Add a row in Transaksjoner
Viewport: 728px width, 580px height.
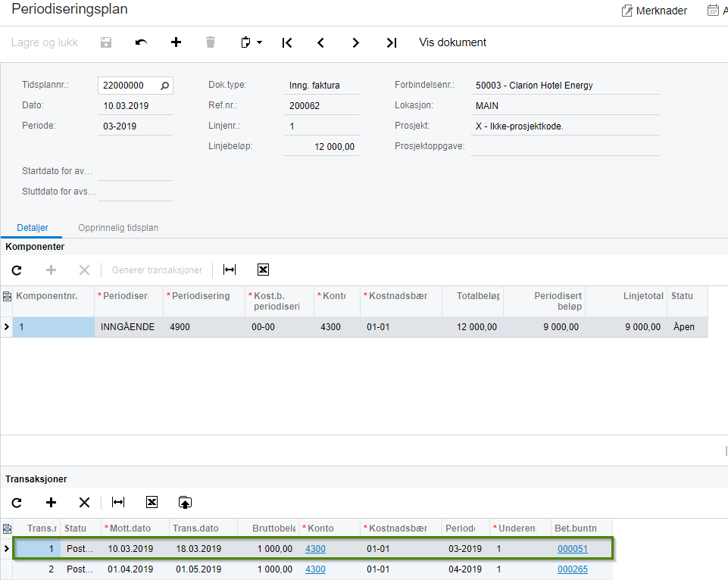(x=51, y=502)
